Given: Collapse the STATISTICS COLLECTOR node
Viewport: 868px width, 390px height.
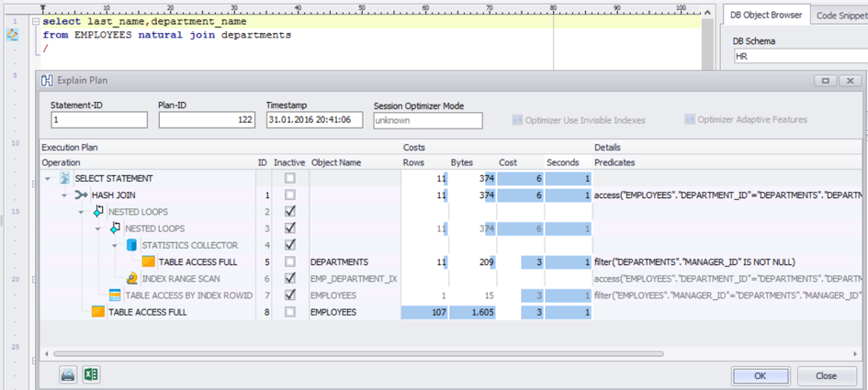Looking at the screenshot, I should point(114,245).
